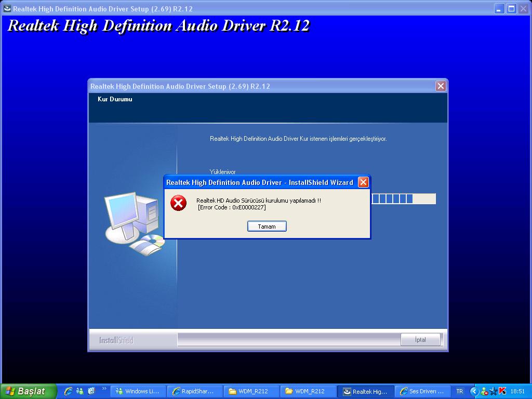Minimize the main Realtek setup background window

[x=499, y=8]
